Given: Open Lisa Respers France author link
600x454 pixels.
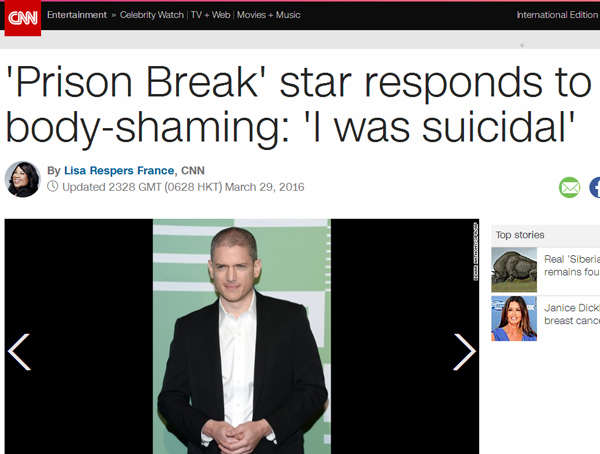Looking at the screenshot, I should 119,170.
